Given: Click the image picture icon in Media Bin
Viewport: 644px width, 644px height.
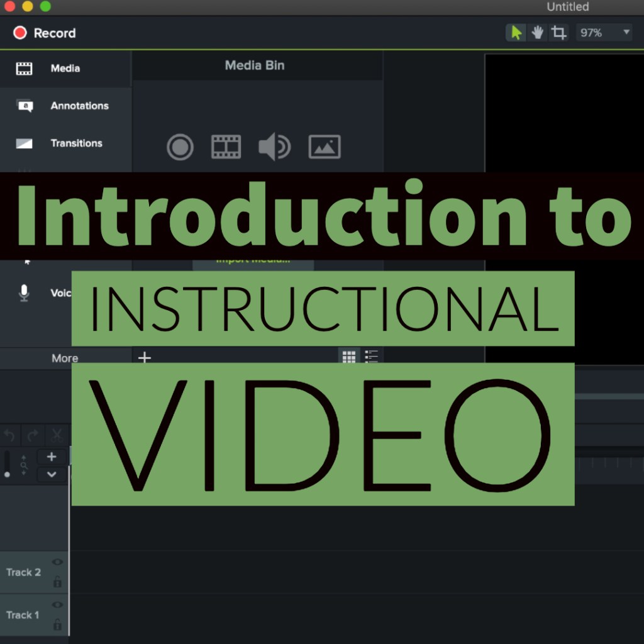Looking at the screenshot, I should (325, 147).
